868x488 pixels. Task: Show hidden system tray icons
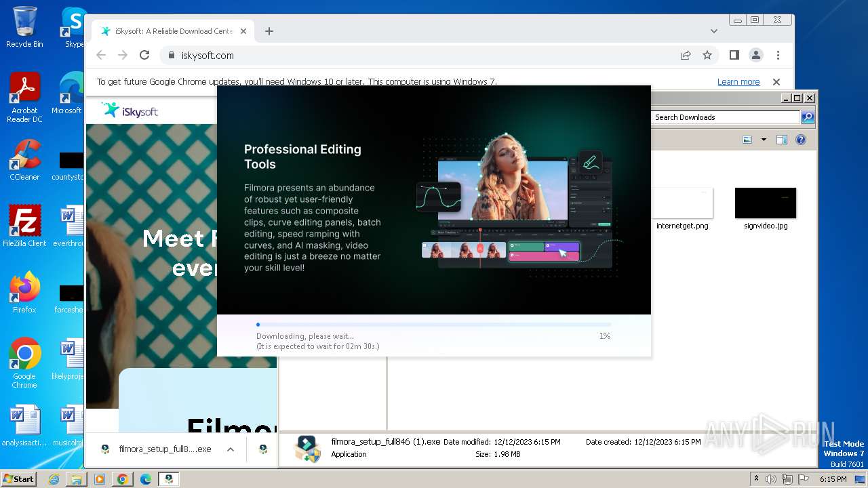(x=757, y=479)
